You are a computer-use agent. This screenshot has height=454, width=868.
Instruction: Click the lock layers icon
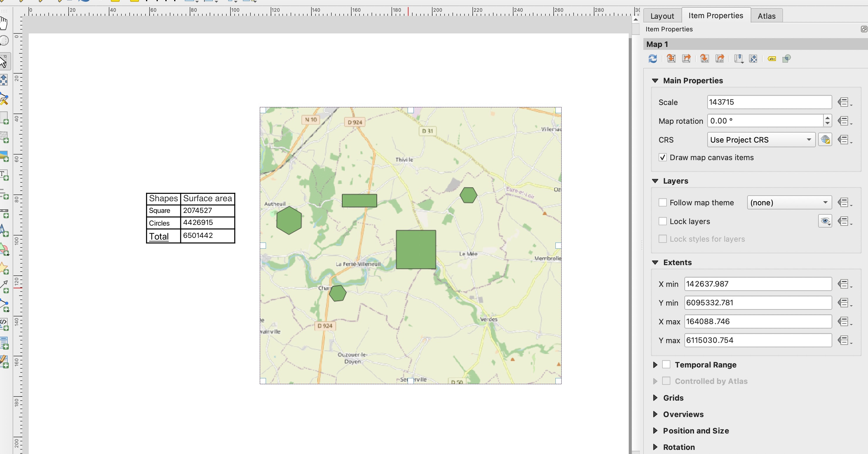pos(825,221)
